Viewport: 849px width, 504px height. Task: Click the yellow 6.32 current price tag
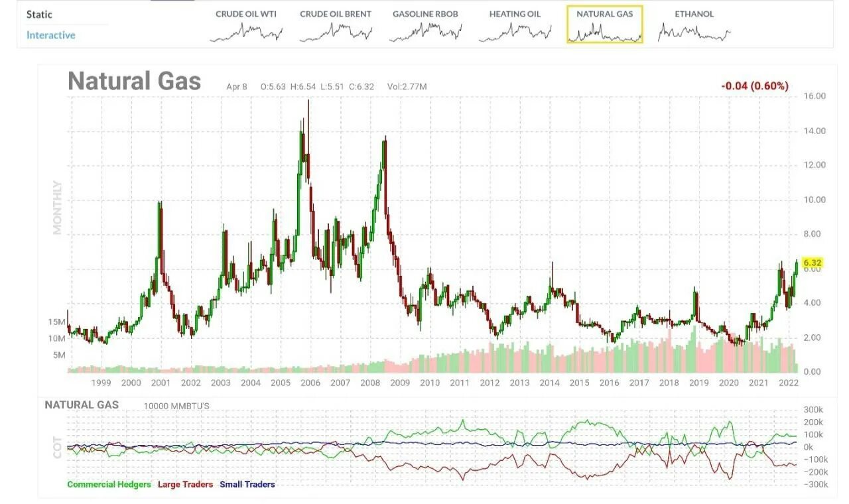[x=812, y=263]
